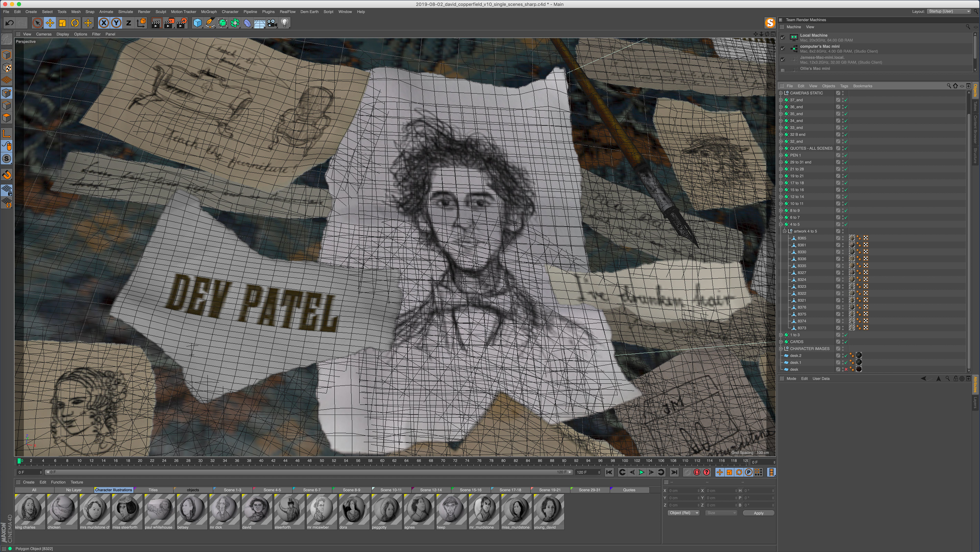This screenshot has height=552, width=980.
Task: Select the desk.2 object
Action: [795, 356]
